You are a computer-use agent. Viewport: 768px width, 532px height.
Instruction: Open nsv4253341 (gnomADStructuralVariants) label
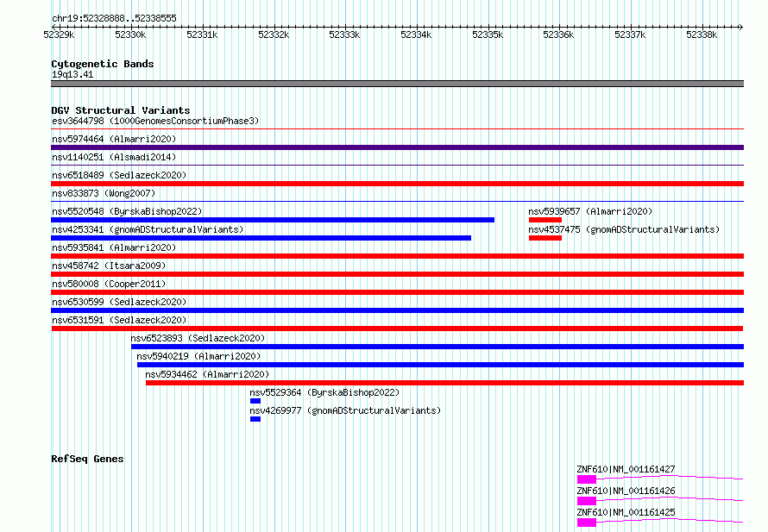[x=148, y=229]
